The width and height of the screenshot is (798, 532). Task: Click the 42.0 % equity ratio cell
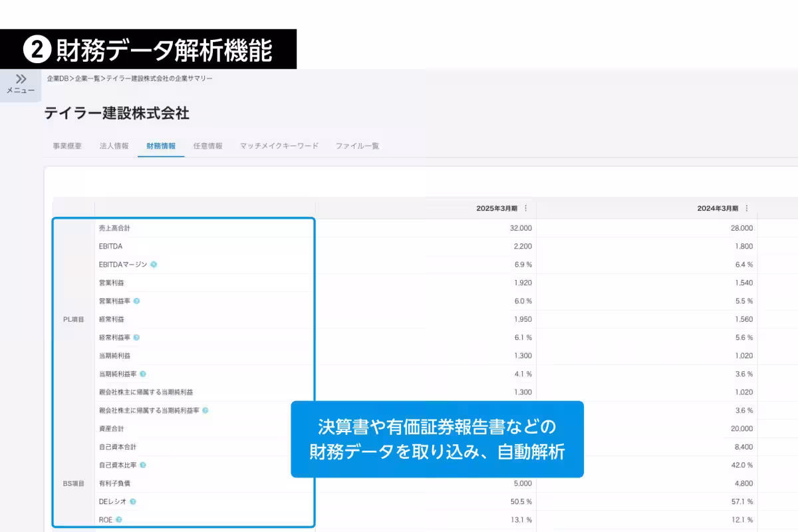coord(742,465)
